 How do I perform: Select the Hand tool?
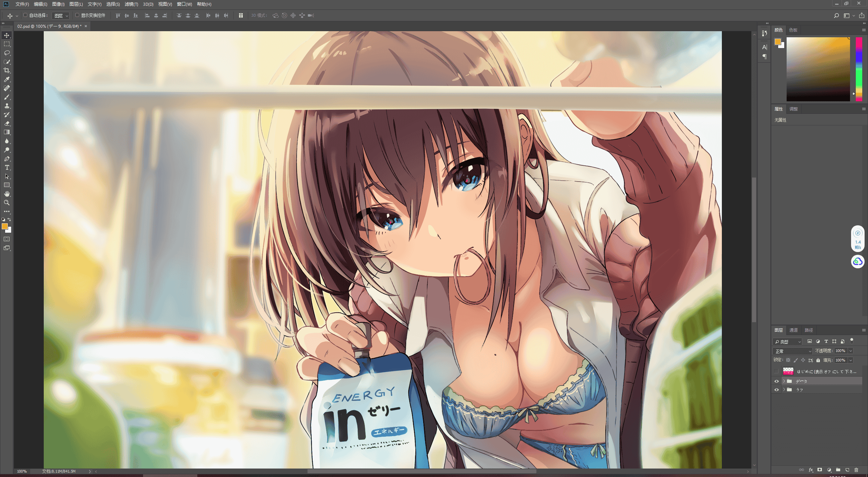point(7,194)
